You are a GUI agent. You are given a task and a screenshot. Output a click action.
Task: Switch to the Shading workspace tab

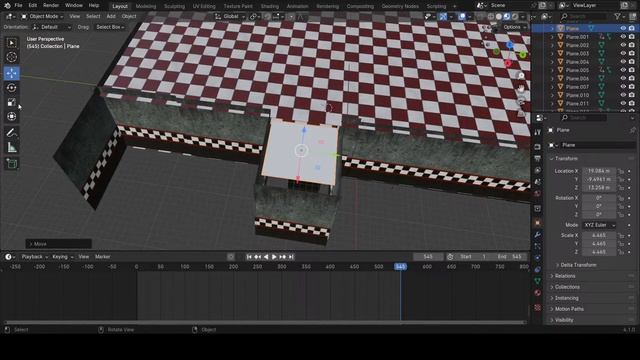[x=270, y=6]
